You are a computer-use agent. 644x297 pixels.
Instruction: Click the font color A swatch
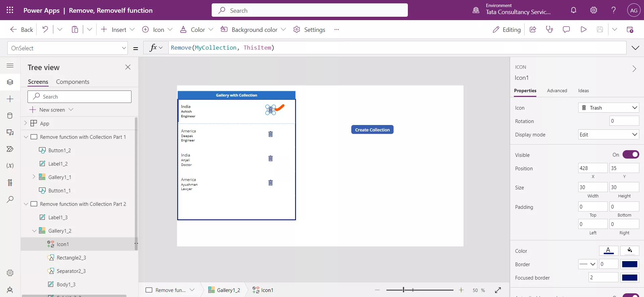coord(608,251)
